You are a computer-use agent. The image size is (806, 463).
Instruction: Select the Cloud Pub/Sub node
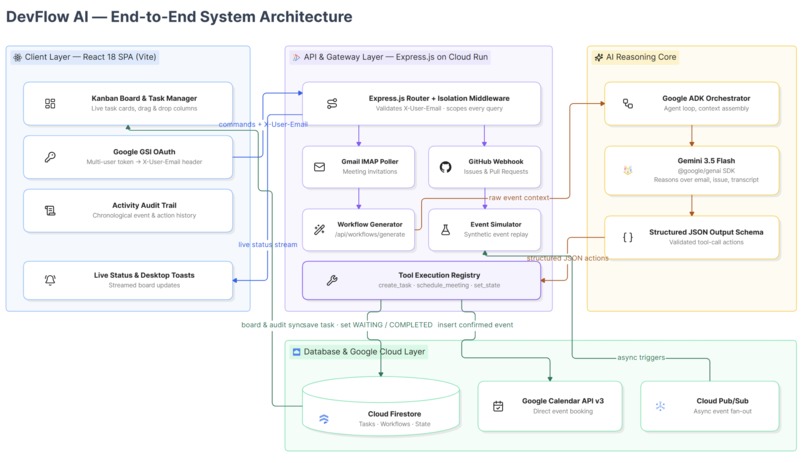click(710, 406)
